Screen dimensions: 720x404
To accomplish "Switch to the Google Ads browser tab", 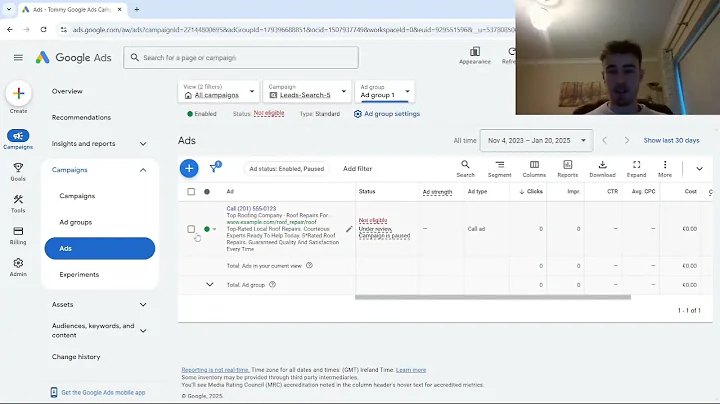I will click(72, 9).
